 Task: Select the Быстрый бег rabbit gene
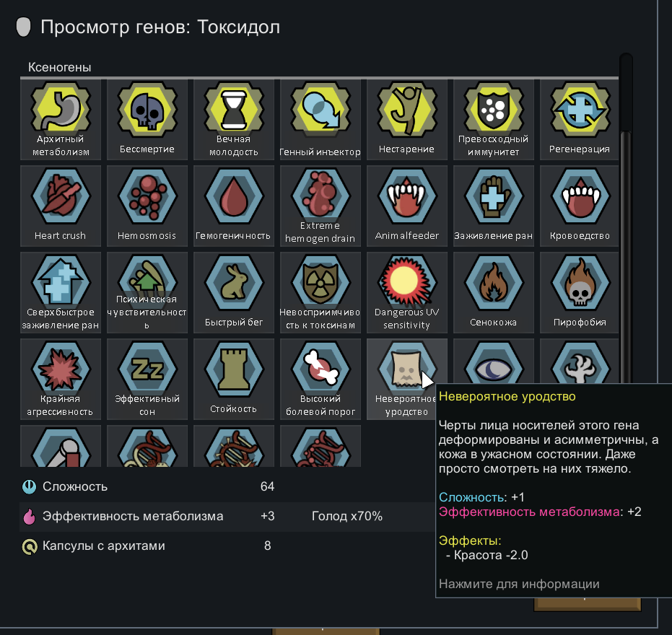[x=234, y=293]
